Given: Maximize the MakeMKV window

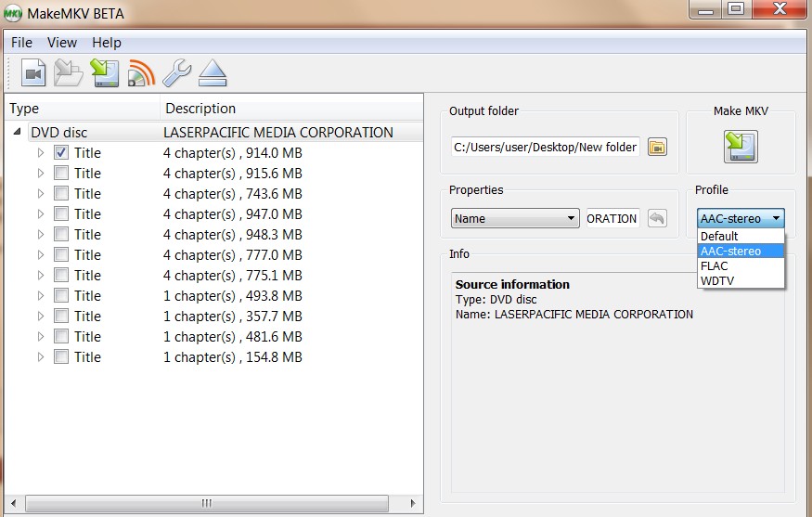Looking at the screenshot, I should coord(736,9).
